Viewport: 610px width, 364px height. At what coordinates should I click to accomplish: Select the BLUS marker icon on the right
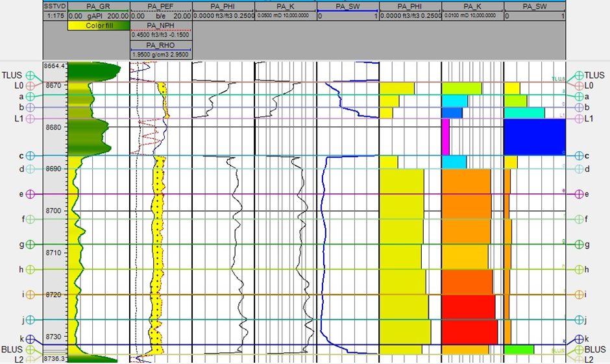[578, 349]
